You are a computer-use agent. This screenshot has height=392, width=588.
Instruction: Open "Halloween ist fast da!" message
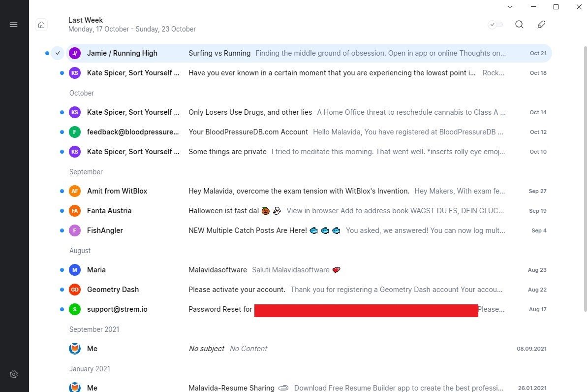tap(224, 211)
